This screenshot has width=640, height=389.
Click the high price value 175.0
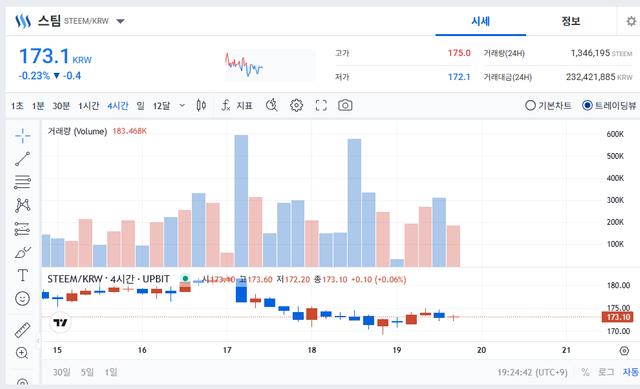(x=459, y=53)
